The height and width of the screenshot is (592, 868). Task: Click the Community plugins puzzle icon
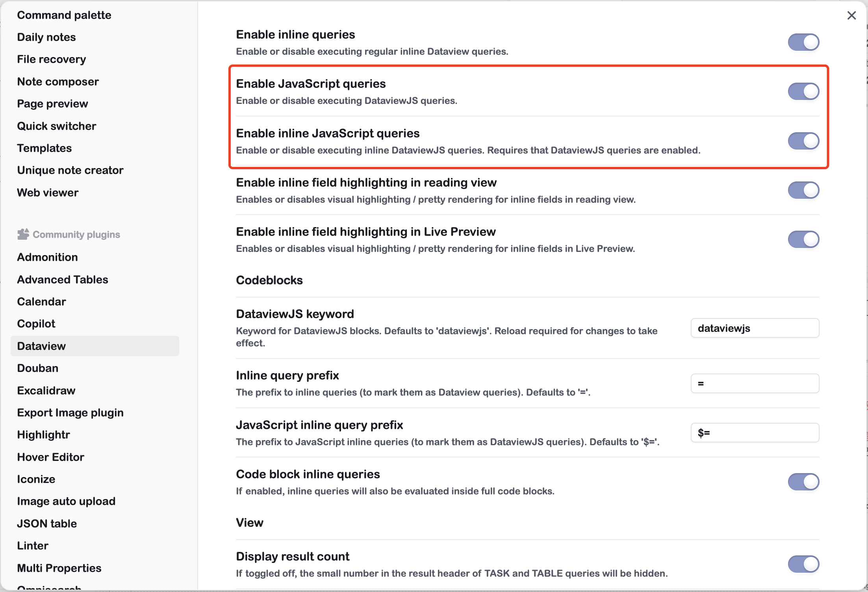[23, 234]
